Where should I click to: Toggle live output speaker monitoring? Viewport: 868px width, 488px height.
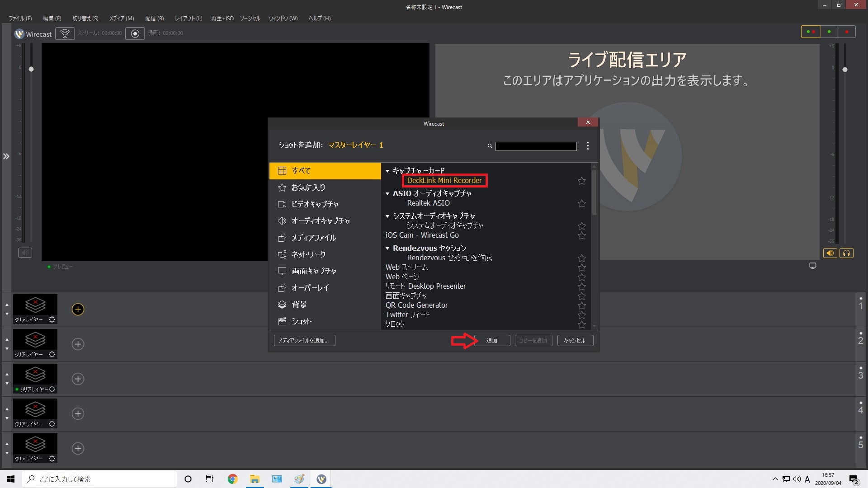[830, 253]
